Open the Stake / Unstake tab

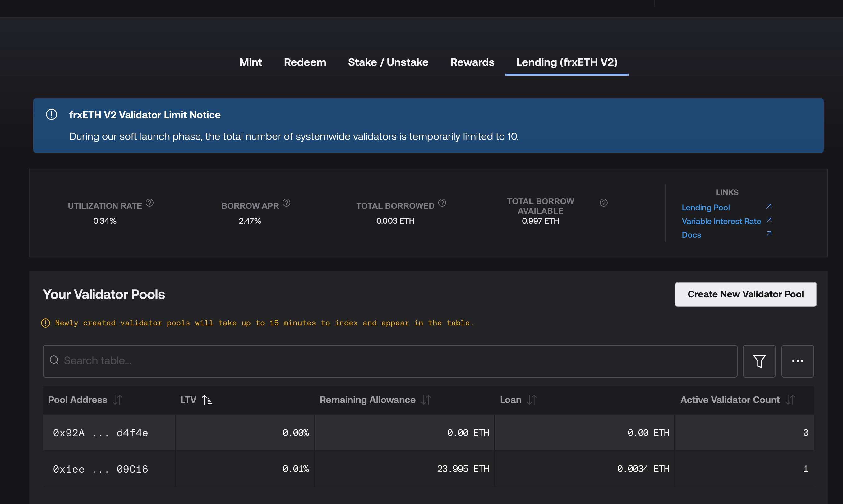pos(388,62)
